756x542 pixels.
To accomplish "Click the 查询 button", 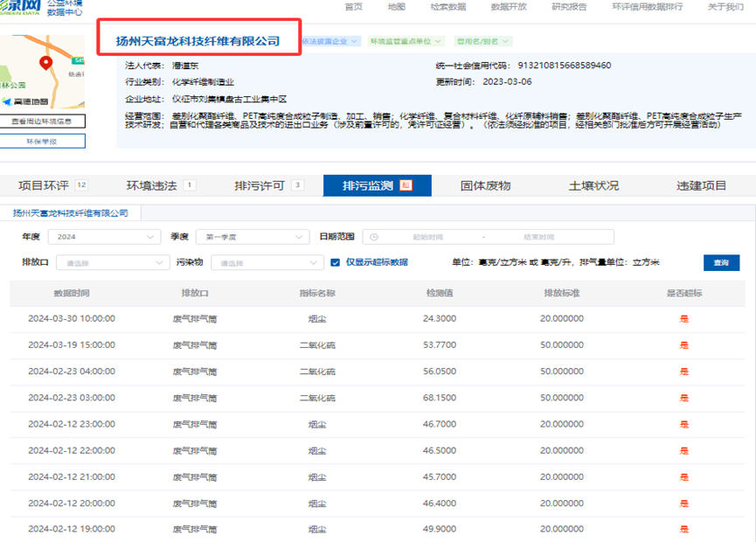I will pyautogui.click(x=721, y=263).
